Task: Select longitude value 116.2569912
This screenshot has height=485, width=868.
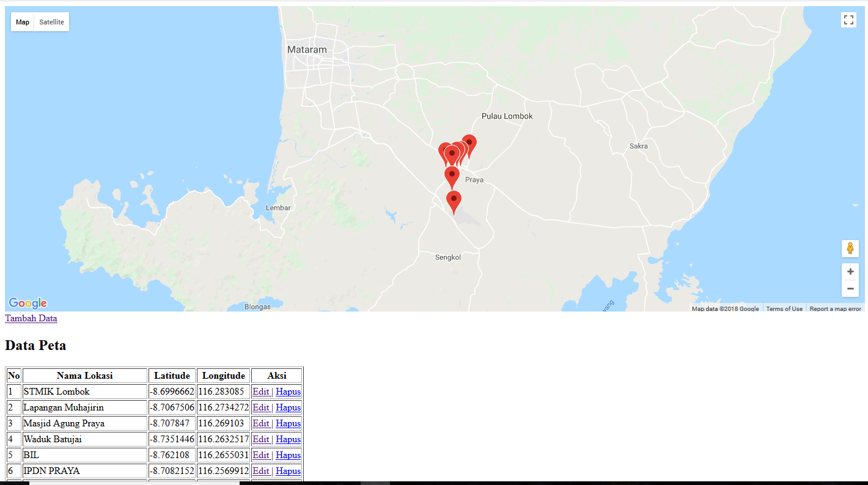Action: [224, 471]
